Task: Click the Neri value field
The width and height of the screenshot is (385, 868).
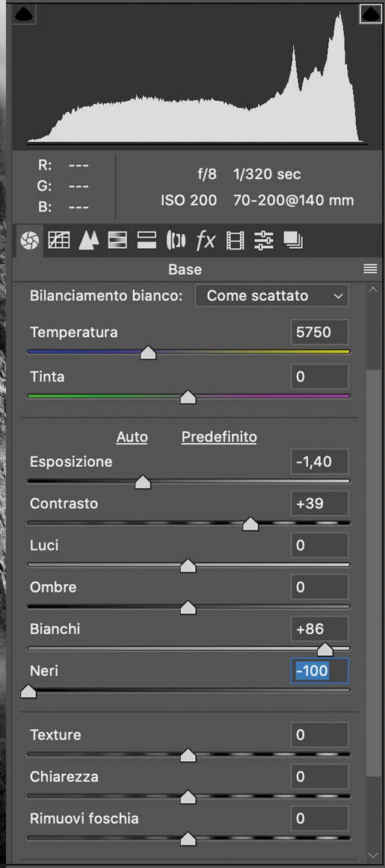Action: point(320,671)
